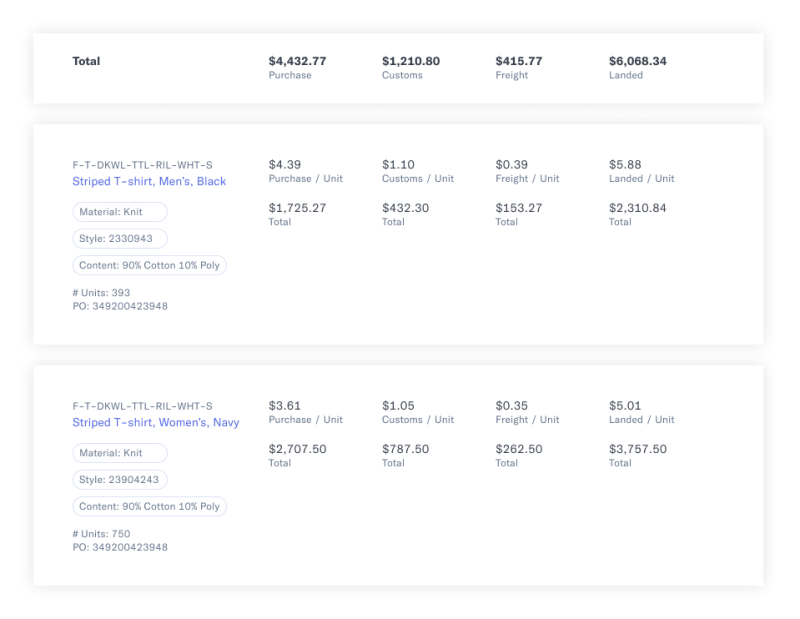Open the Striped T-shirt, Women's, Navy link
Screen dimensions: 800x619
click(x=156, y=422)
